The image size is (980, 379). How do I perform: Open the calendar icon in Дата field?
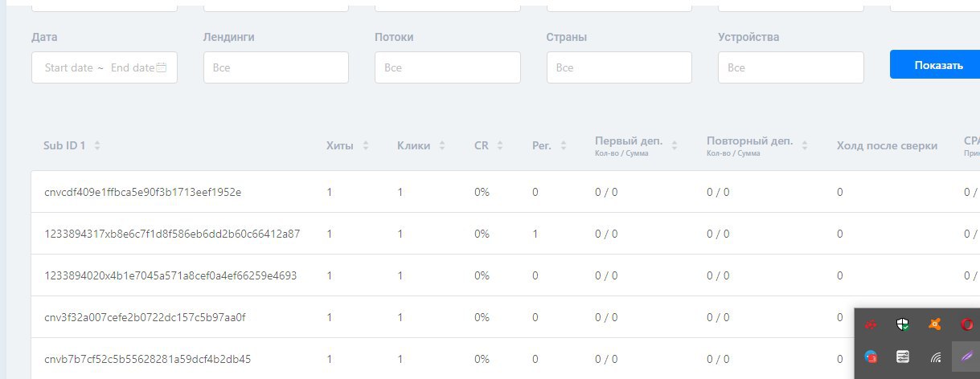click(x=162, y=68)
